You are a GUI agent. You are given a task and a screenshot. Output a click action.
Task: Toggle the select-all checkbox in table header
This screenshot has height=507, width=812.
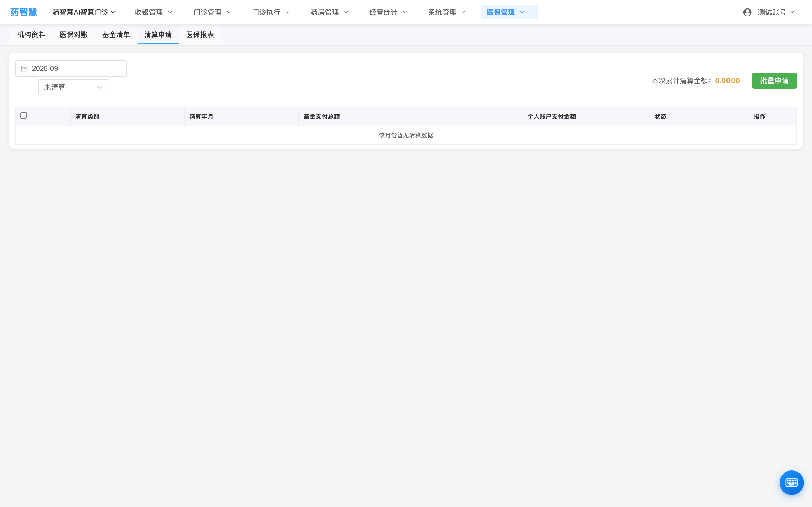click(x=24, y=115)
